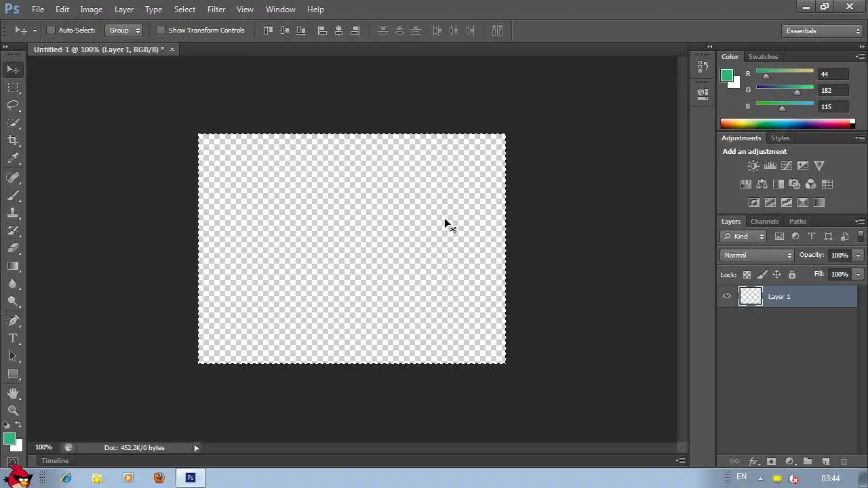Switch to the Styles tab
The height and width of the screenshot is (488, 868).
point(781,138)
